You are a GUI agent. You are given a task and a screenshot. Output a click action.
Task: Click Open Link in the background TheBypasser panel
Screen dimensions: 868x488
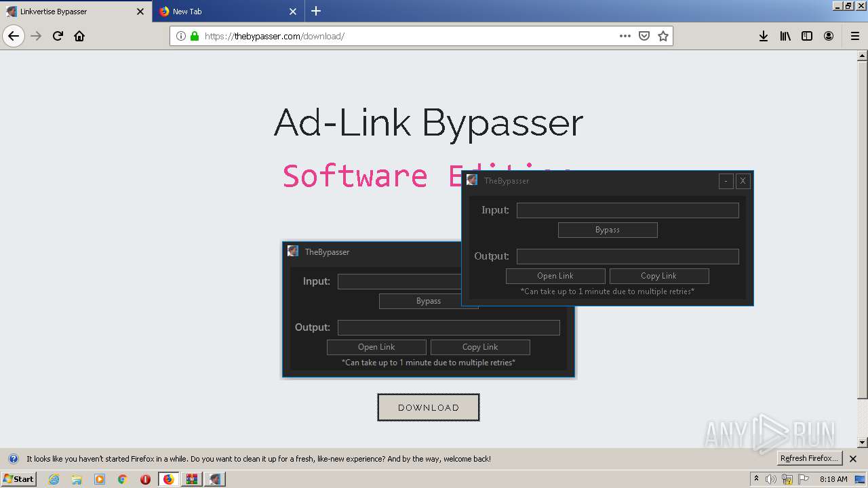coord(376,347)
